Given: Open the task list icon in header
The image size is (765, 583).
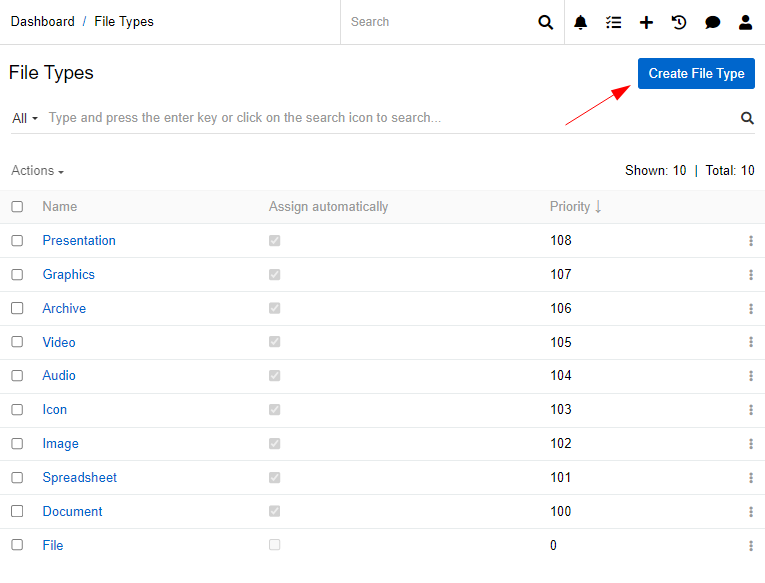Looking at the screenshot, I should [x=613, y=22].
